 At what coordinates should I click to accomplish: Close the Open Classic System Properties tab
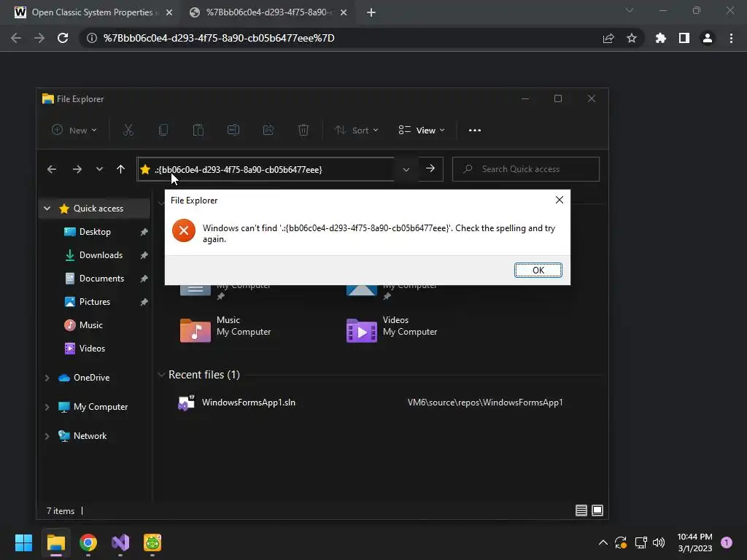click(169, 12)
